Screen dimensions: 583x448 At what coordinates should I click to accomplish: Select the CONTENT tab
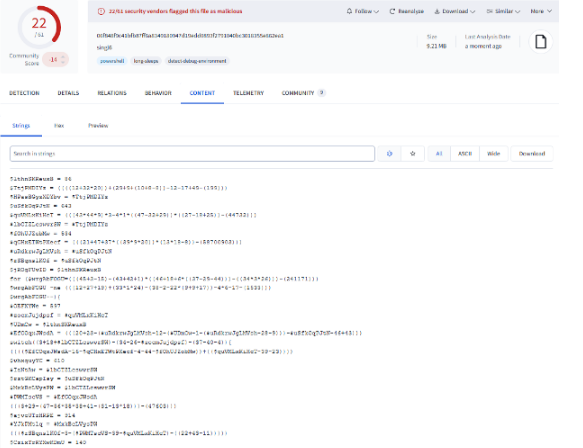coord(202,93)
